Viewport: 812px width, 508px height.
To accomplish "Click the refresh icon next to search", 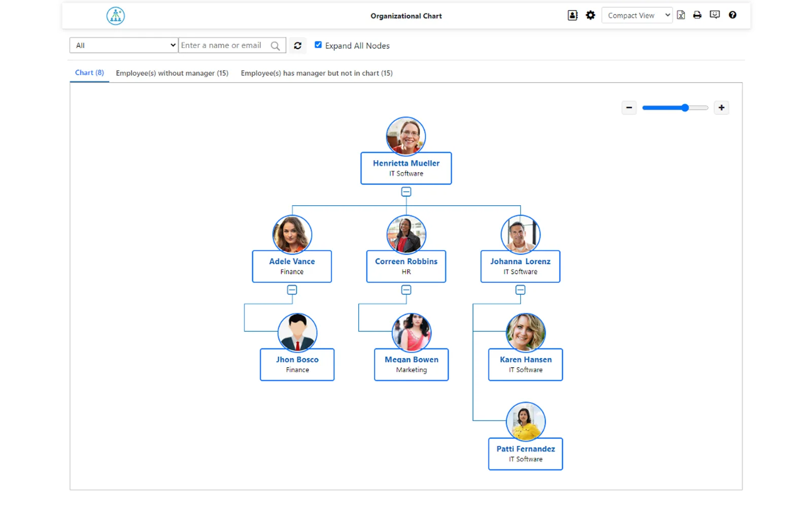I will [x=298, y=46].
